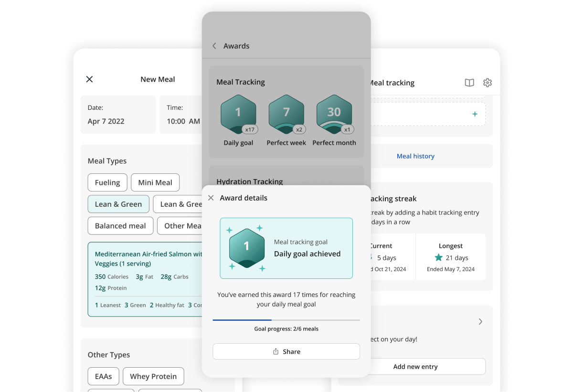The image size is (573, 392).
Task: Click the daily goal achieved award card
Action: coord(286,248)
